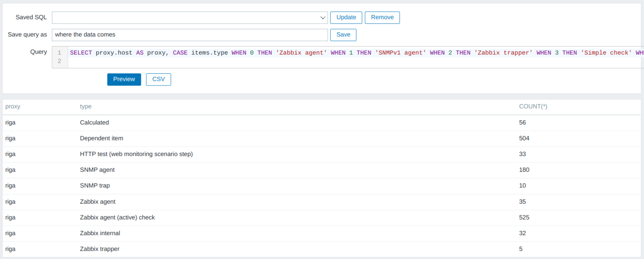Select the 'Dependent item' row
Screen dimensions: 644x259
click(x=101, y=138)
